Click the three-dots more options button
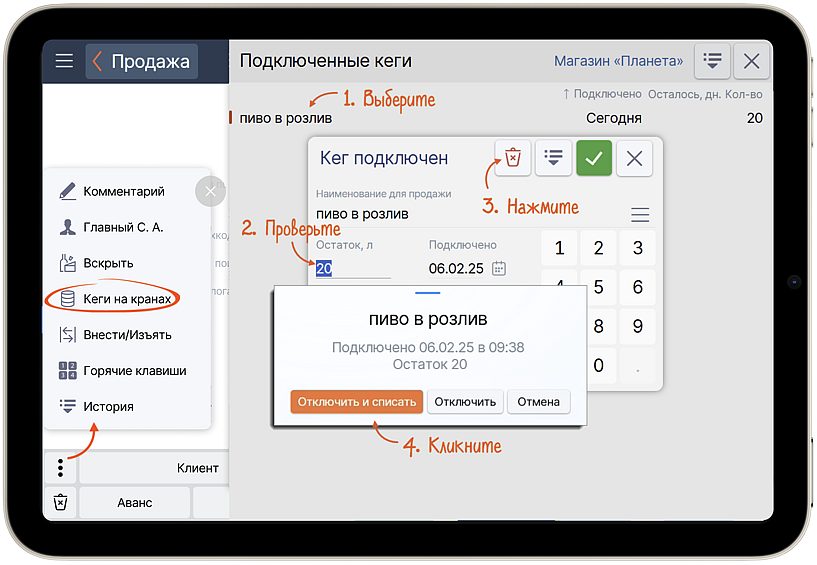 [61, 467]
